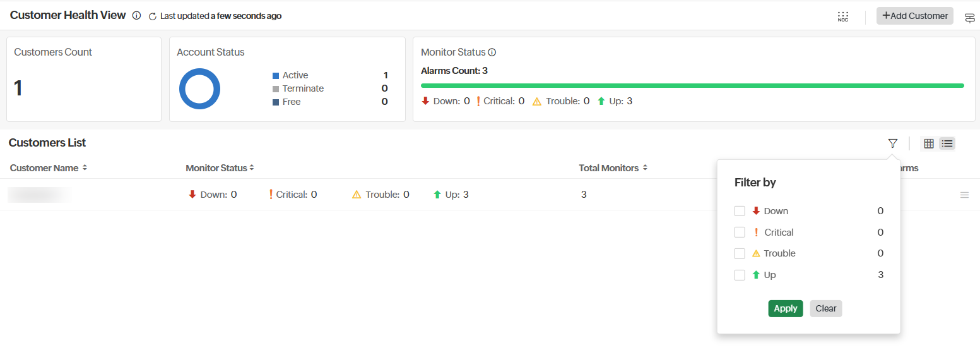Screen dimensions: 980x357
Task: Click info icon beside Customer Health View
Action: (x=136, y=16)
